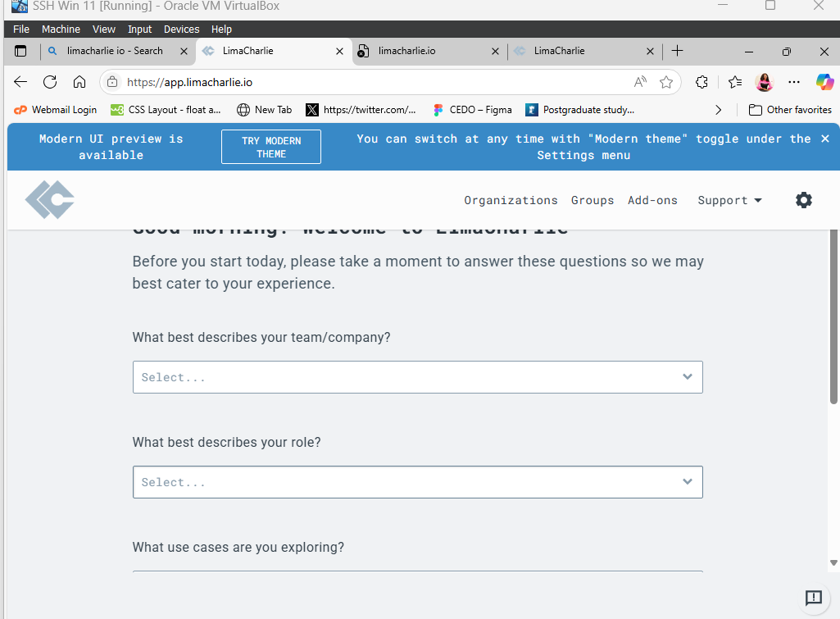Open the role Select dropdown
The width and height of the screenshot is (840, 619).
pos(418,482)
